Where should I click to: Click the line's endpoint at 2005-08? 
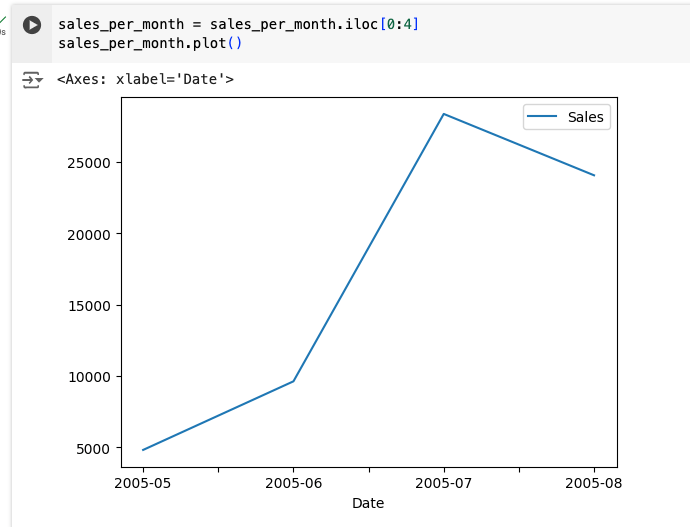click(x=594, y=176)
